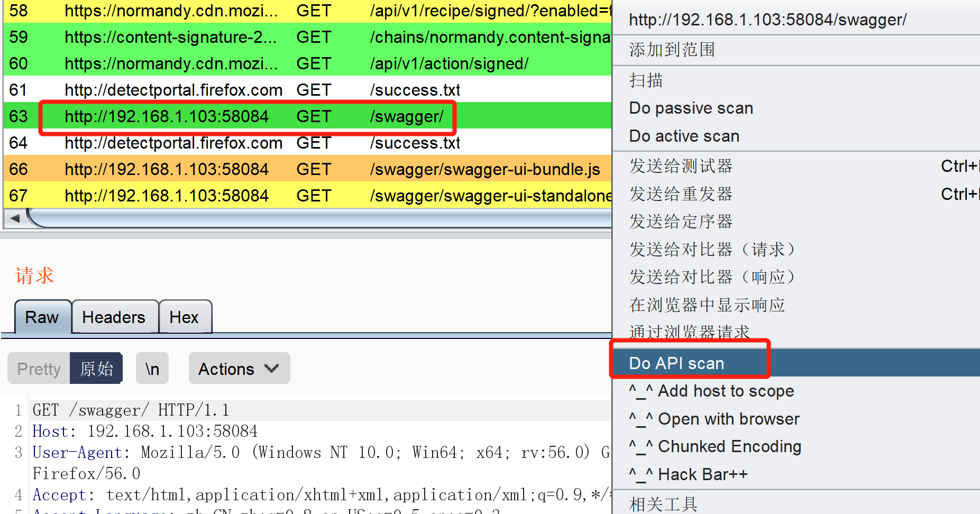This screenshot has height=514, width=980.
Task: Select history row 63 /swagger/
Action: pos(308,116)
